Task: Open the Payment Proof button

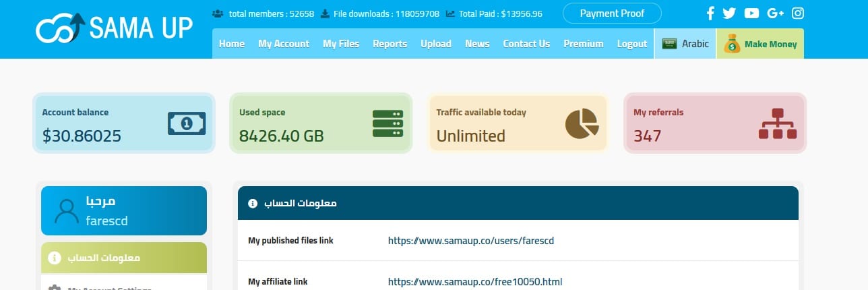Action: [x=612, y=13]
